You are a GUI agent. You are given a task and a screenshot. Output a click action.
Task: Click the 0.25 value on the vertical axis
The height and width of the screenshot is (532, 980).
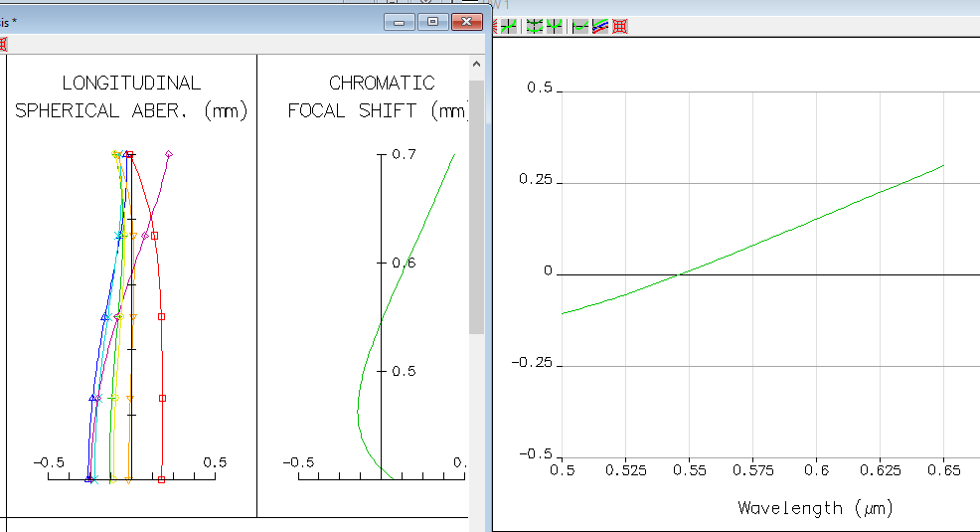point(536,179)
